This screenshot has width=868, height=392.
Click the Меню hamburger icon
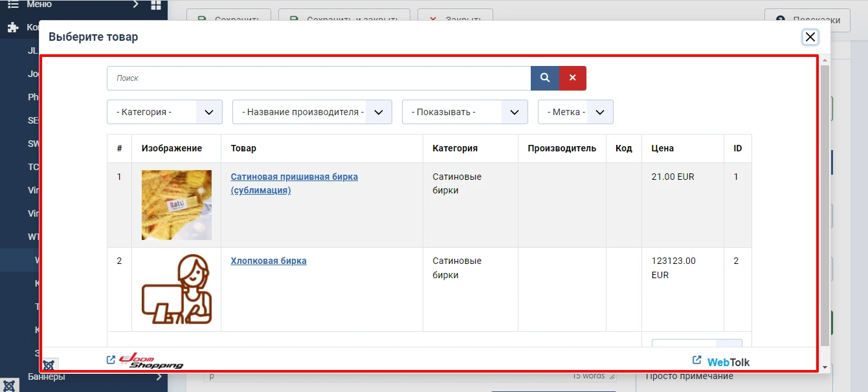[x=12, y=5]
